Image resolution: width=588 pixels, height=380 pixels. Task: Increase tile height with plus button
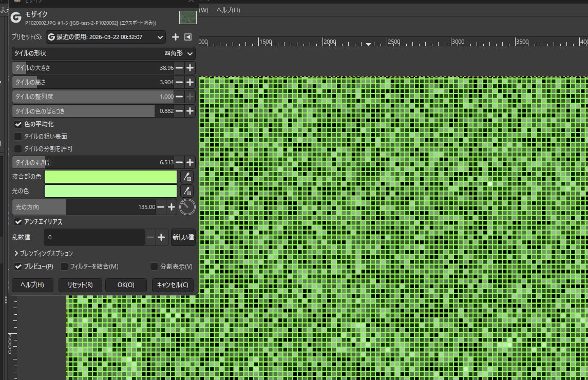[x=190, y=82]
